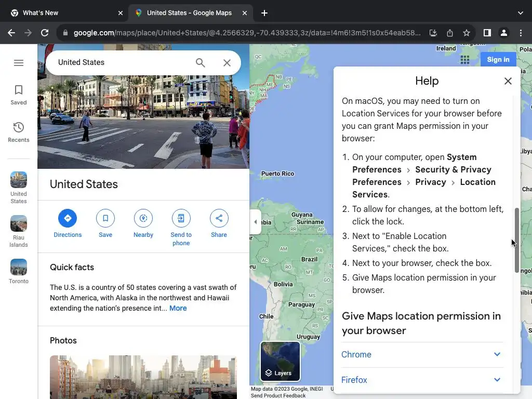Go back in browser history
The image size is (532, 399).
pyautogui.click(x=11, y=33)
